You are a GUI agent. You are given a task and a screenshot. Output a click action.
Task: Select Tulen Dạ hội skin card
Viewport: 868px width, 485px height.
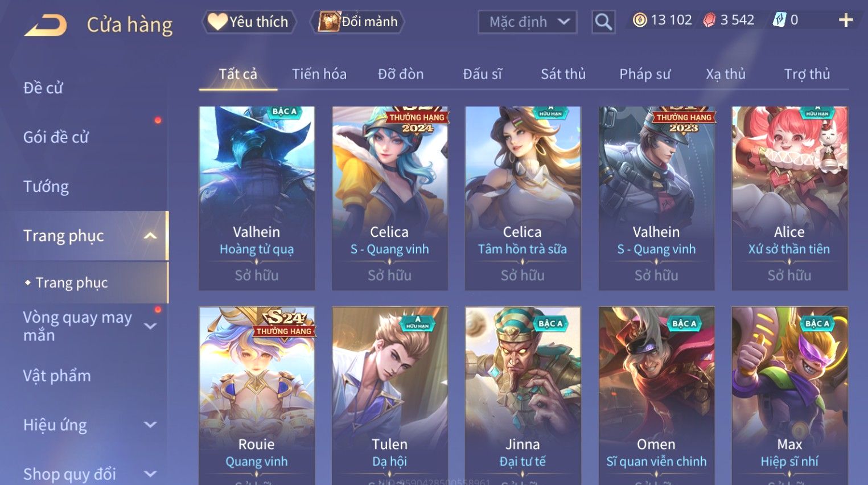pyautogui.click(x=390, y=396)
